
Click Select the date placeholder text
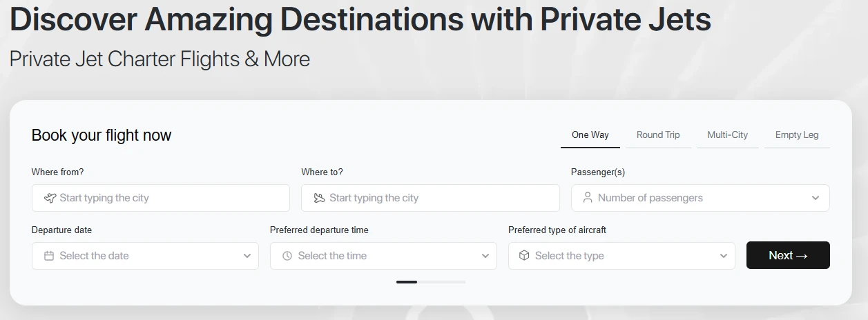tap(95, 256)
